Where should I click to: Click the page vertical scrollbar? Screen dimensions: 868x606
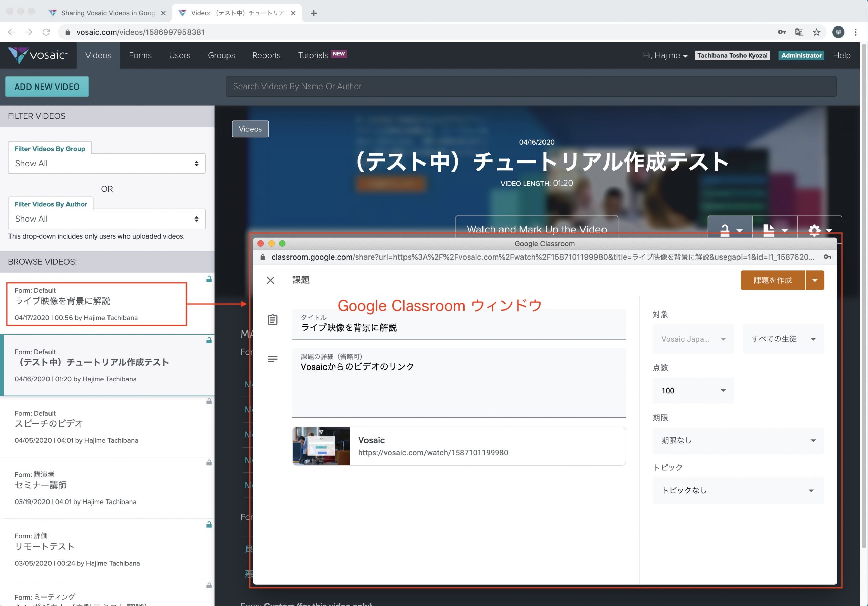pos(864,295)
